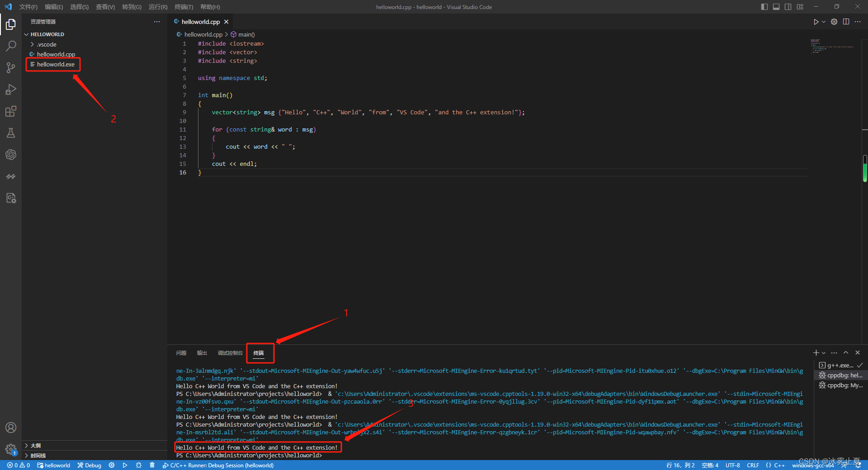This screenshot has width=868, height=470.
Task: Select the helloworld.cpp editor tab
Action: pos(201,22)
